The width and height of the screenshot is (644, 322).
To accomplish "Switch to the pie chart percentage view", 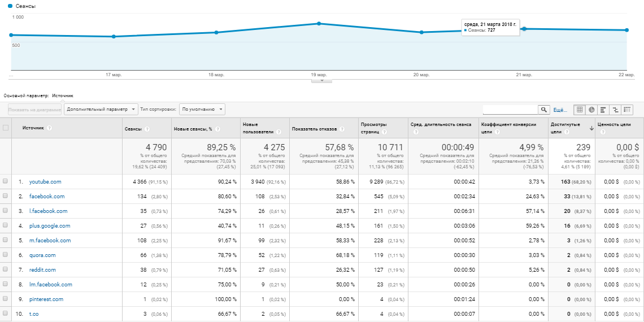I will click(x=591, y=110).
